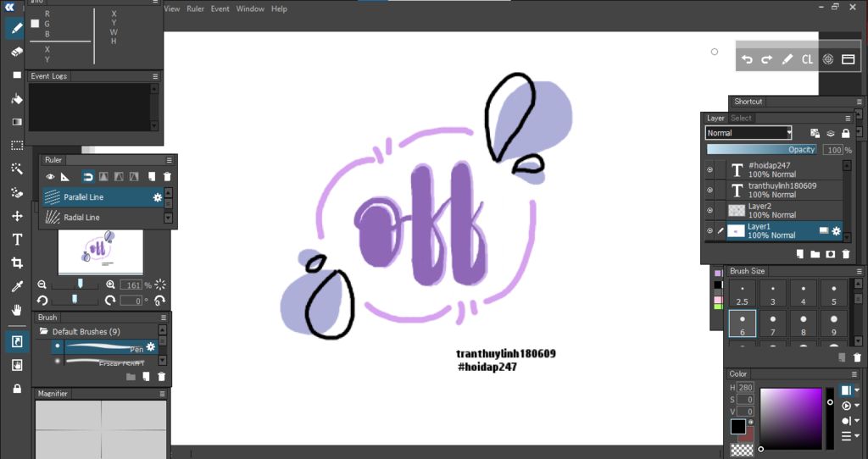Choose brush size 9
This screenshot has width=868, height=459.
834,324
